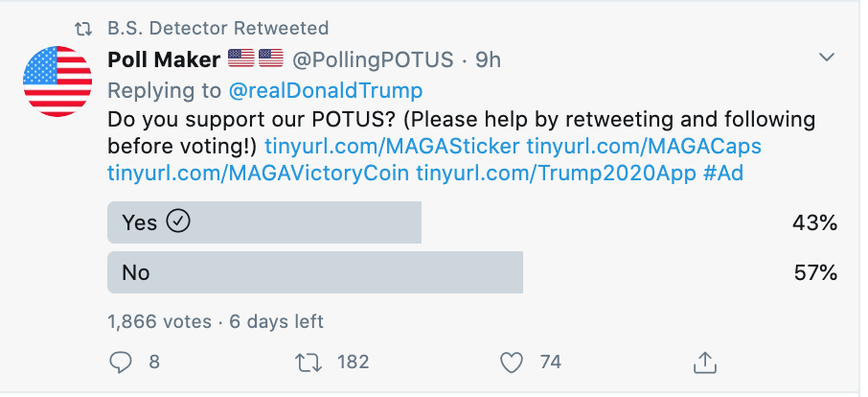
Task: Click the @PollingPOTUS handle
Action: pos(373,59)
